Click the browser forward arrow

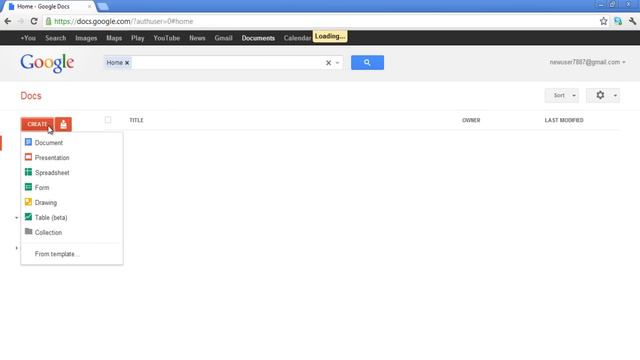point(21,21)
